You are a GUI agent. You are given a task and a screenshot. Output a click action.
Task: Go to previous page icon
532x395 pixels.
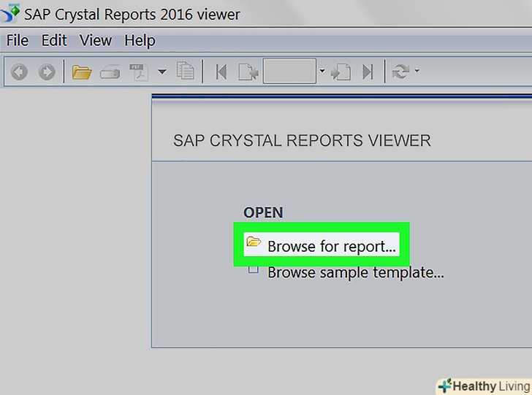pos(248,72)
